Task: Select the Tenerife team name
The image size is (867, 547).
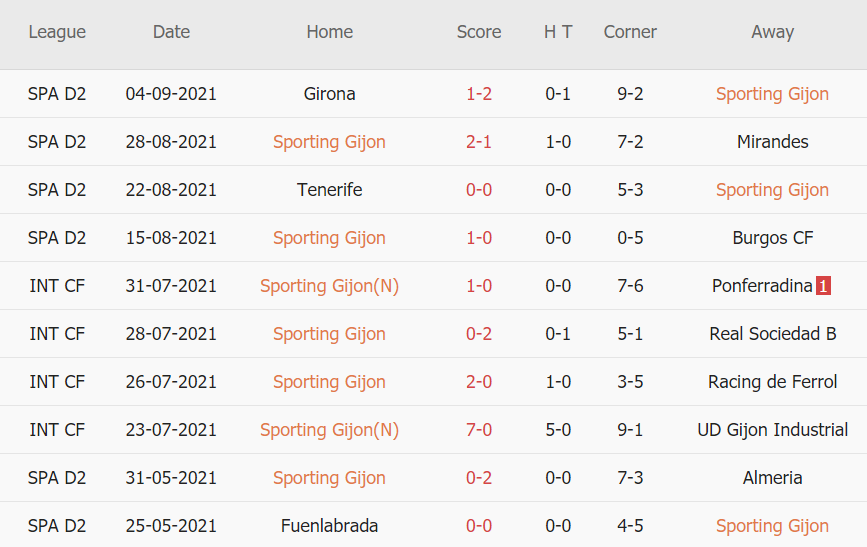Action: coord(329,190)
